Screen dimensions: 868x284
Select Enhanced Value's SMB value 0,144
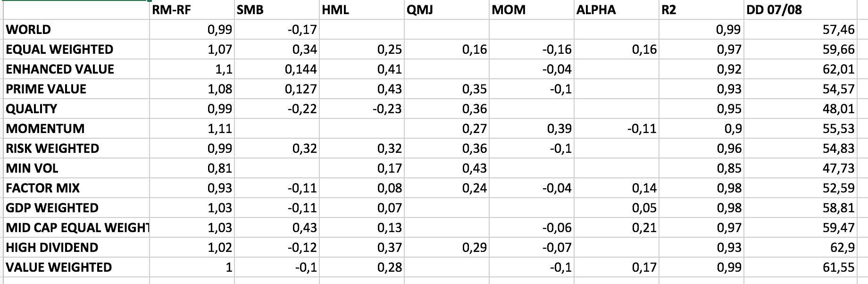pos(276,69)
